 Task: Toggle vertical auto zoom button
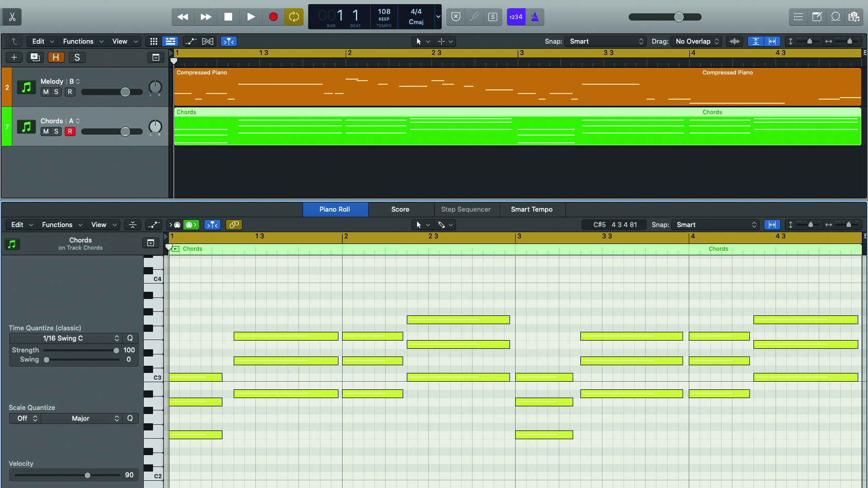point(756,41)
